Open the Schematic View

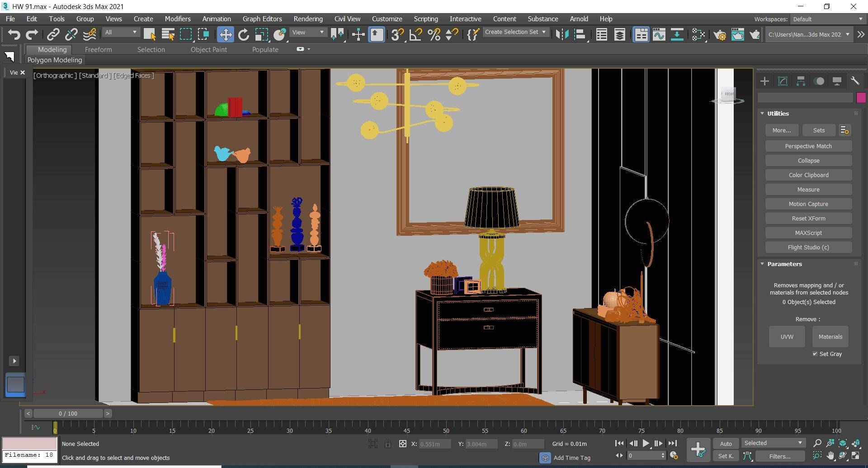[677, 34]
